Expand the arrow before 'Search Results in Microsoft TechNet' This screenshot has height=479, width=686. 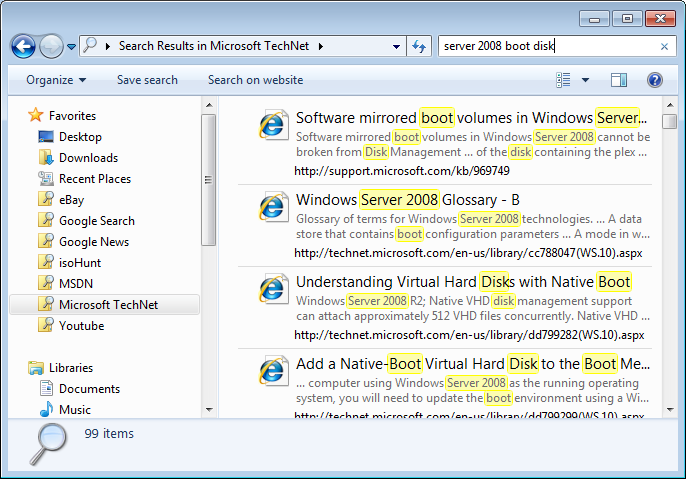[108, 46]
